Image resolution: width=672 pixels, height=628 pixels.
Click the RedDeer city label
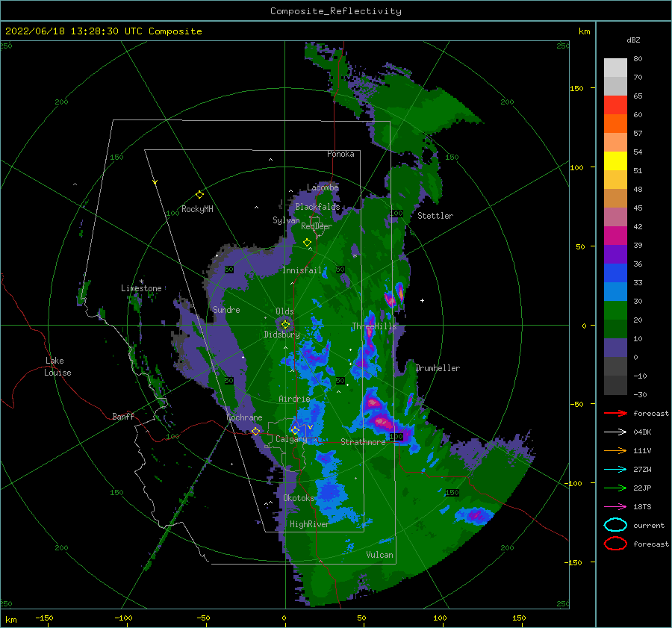coord(317,226)
